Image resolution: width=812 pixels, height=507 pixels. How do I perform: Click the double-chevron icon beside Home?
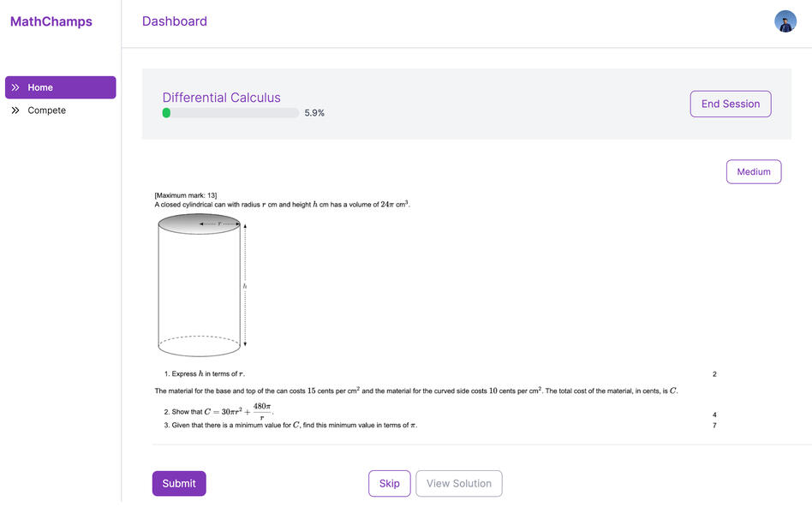(x=15, y=87)
